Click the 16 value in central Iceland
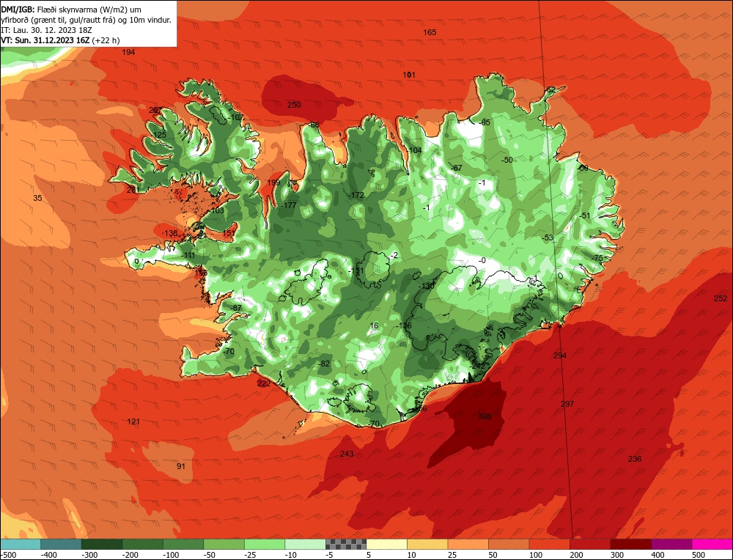Screen dimensions: 733x560 (374, 325)
